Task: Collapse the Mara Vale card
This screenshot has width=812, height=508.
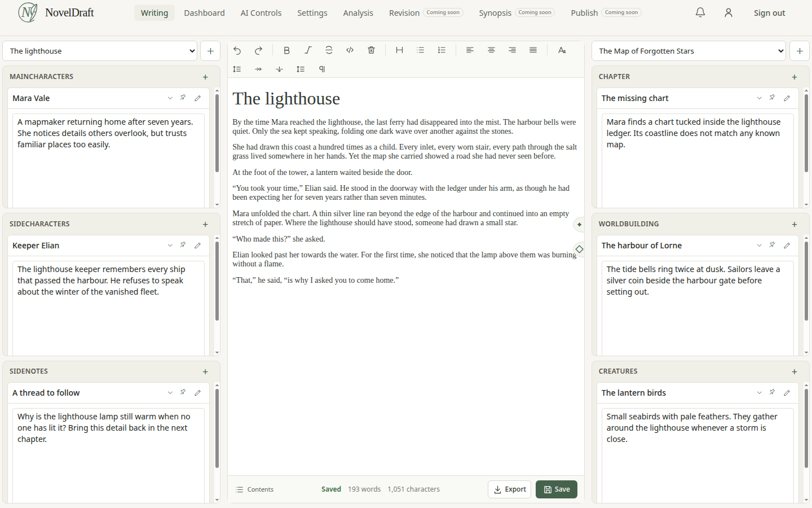Action: click(x=170, y=98)
